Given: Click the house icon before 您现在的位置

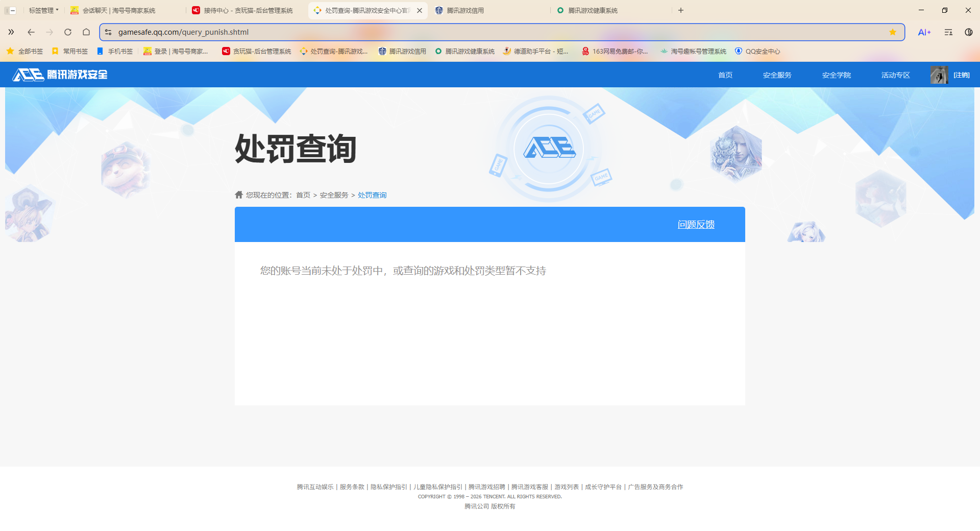Looking at the screenshot, I should tap(238, 195).
